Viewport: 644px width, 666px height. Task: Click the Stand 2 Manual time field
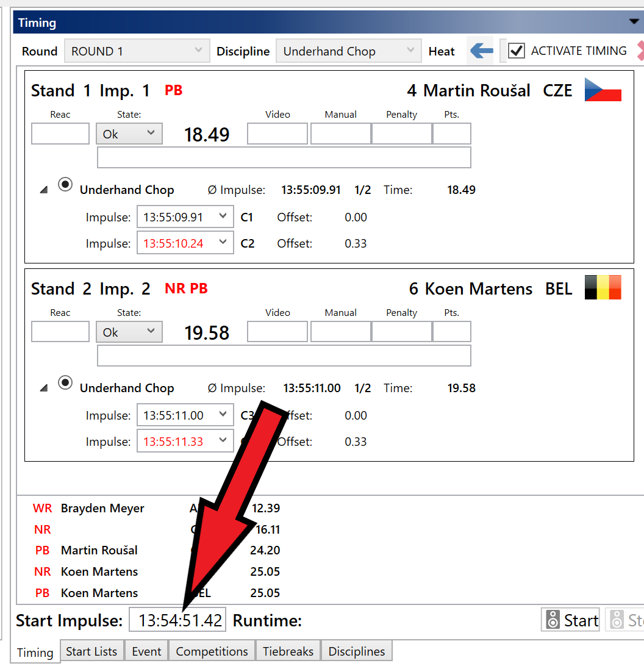[x=340, y=332]
